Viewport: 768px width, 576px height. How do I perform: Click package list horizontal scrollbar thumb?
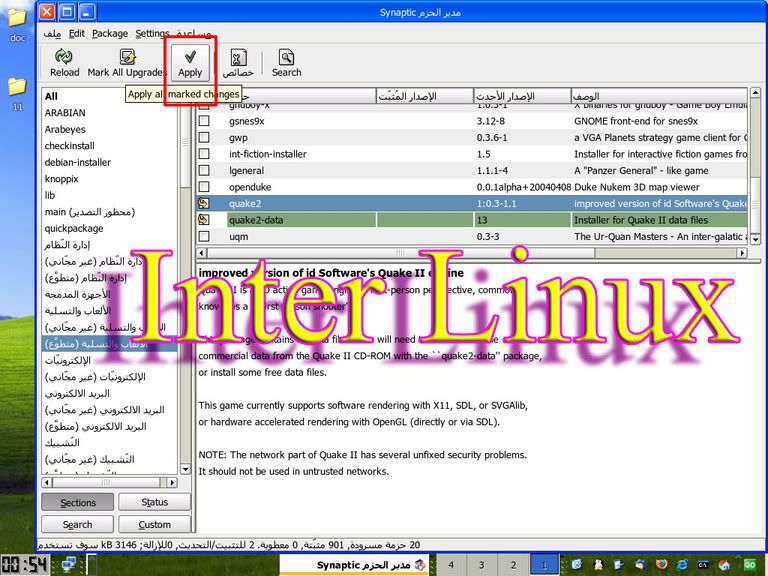point(401,253)
